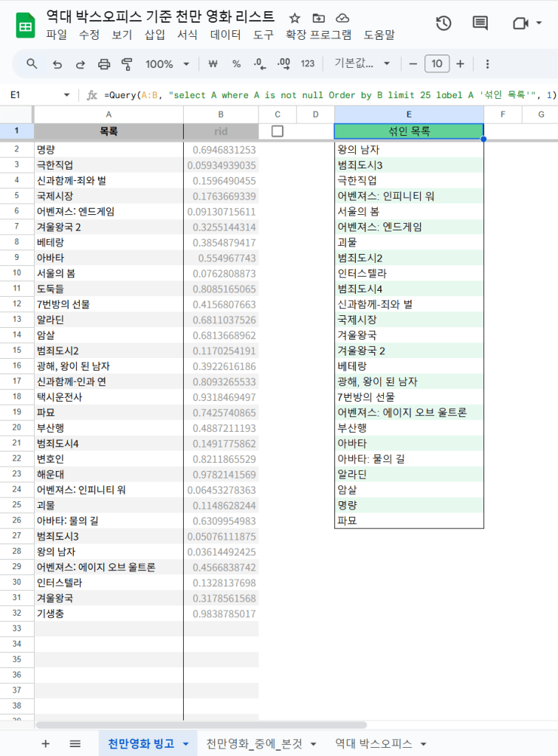
Task: Click the redo arrow icon
Action: (80, 64)
